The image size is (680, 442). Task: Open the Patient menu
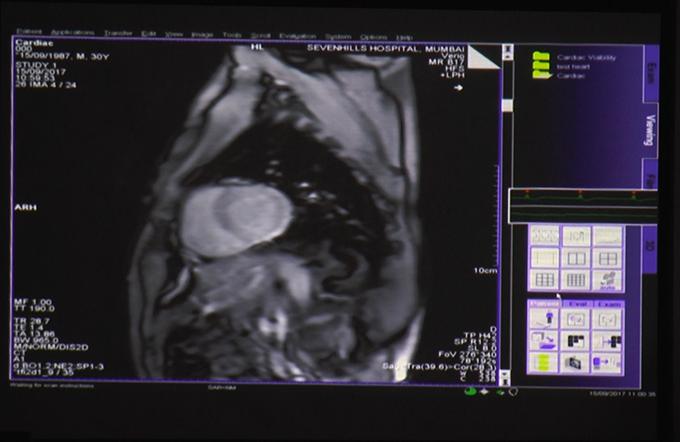point(29,32)
